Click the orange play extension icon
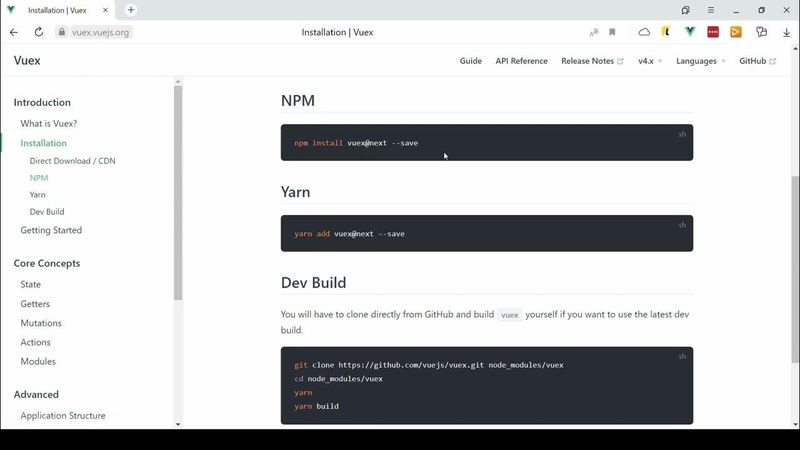 pyautogui.click(x=736, y=32)
